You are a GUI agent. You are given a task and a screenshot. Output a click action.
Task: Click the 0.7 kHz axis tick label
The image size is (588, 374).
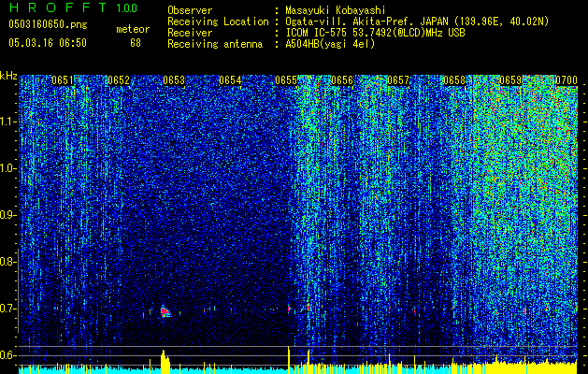tap(7, 309)
